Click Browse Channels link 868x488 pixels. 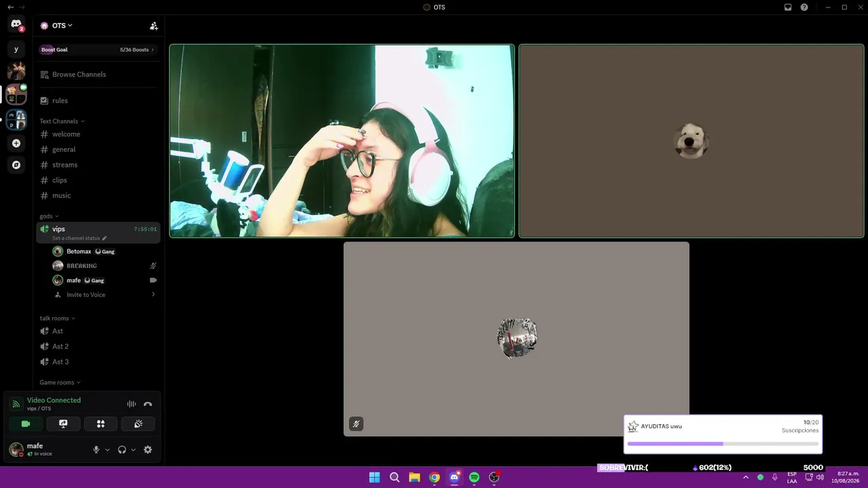79,75
